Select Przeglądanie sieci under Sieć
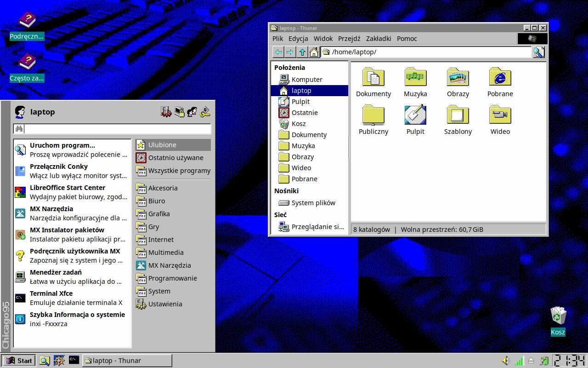The height and width of the screenshot is (368, 588). click(310, 227)
